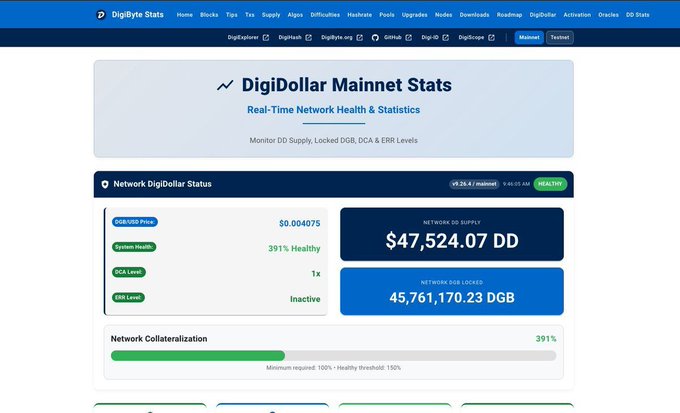Viewport: 680px width, 413px height.
Task: Click the DigiDollar Mainnet Stats heading
Action: coord(347,85)
